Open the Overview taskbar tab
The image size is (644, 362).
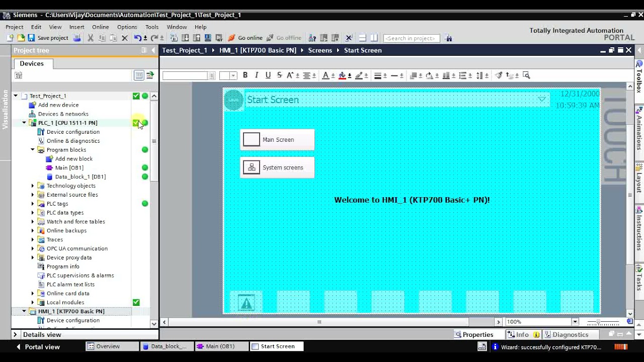[112, 346]
